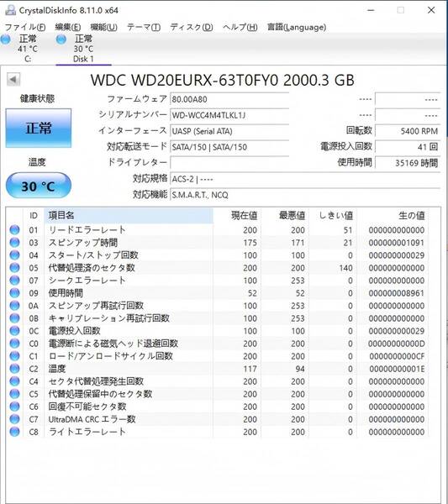Select the UltraDMA CRC エラー数 attribute name
Screen dimensions: 448x504
coord(92,419)
